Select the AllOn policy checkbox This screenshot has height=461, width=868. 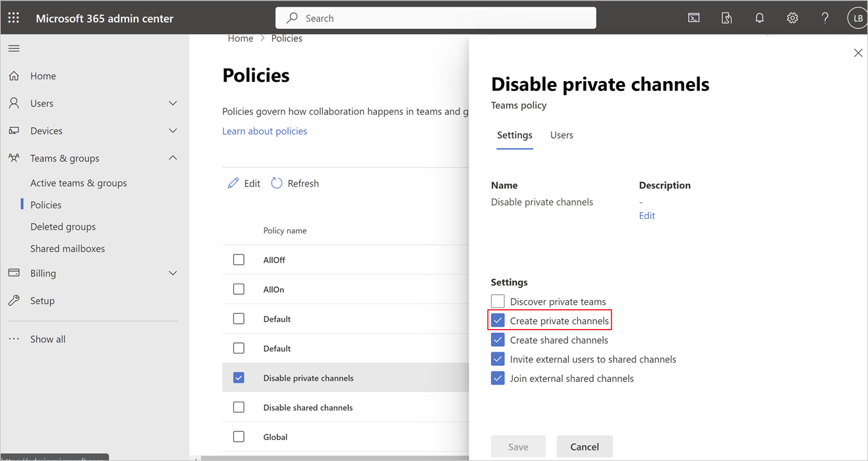[x=239, y=289]
